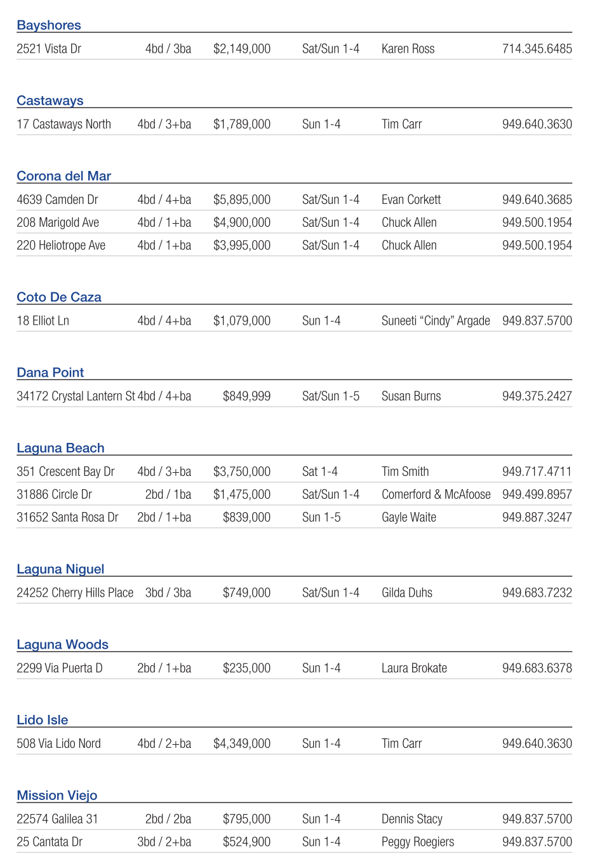
Task: Open the Dana Point section link
Action: [50, 372]
